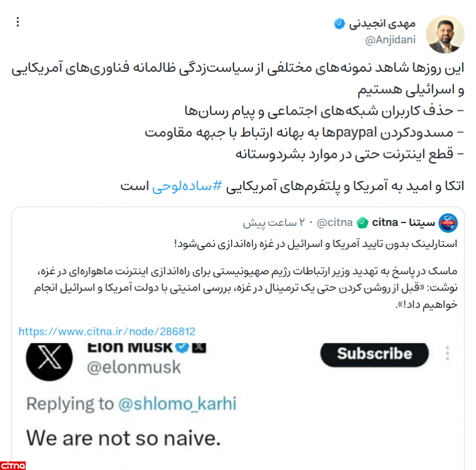The width and height of the screenshot is (476, 470).
Task: Open the @Anjidani handle
Action: [x=390, y=39]
